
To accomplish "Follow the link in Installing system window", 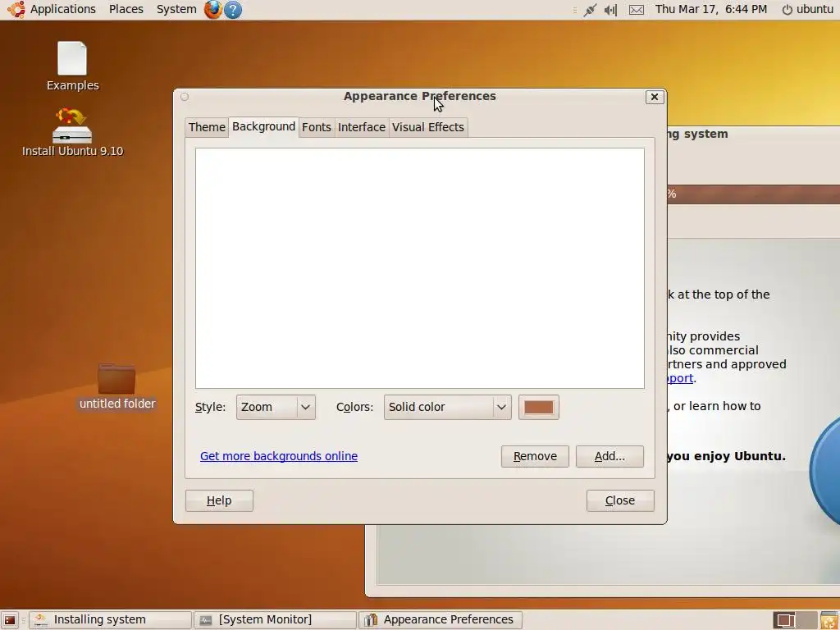I will (x=680, y=378).
